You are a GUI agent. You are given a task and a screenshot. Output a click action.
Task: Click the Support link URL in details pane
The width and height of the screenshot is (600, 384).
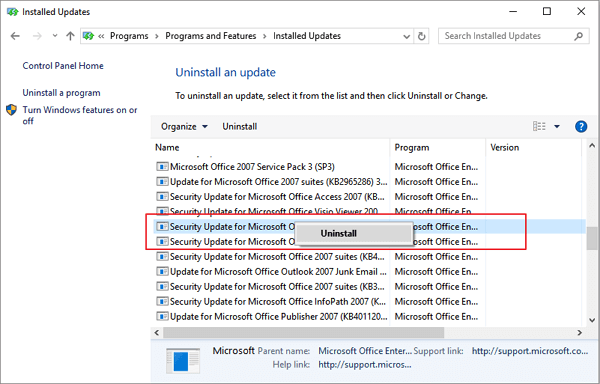click(x=530, y=351)
